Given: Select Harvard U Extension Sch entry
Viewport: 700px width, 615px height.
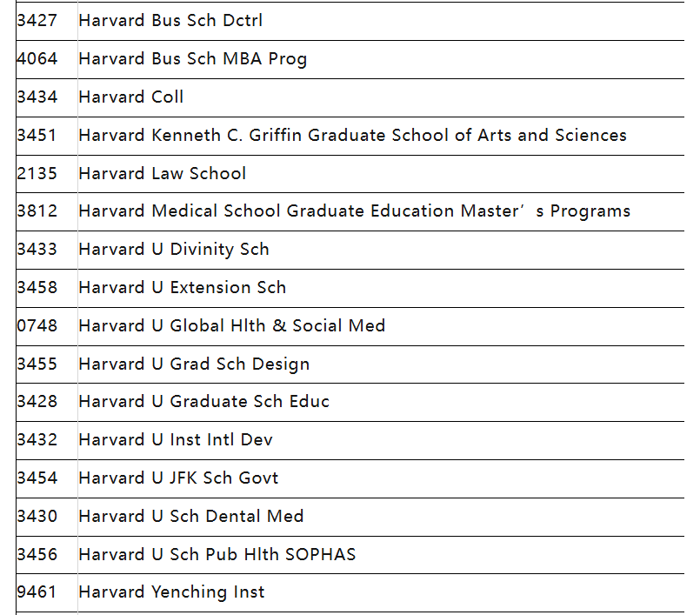Looking at the screenshot, I should [182, 288].
